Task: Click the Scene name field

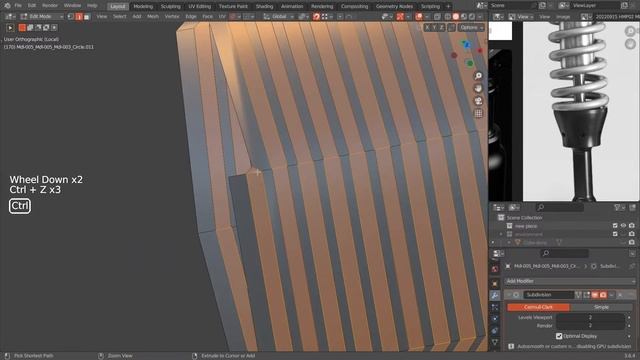Action: click(513, 6)
